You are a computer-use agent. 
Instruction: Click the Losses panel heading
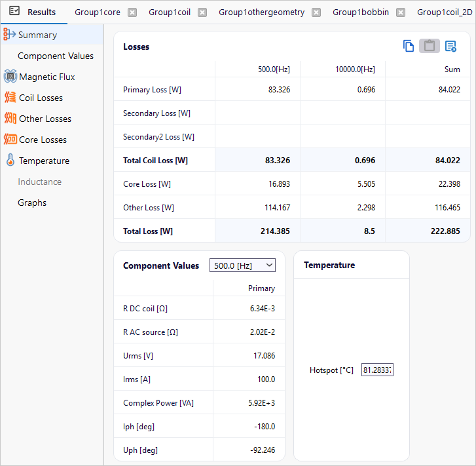pyautogui.click(x=136, y=47)
